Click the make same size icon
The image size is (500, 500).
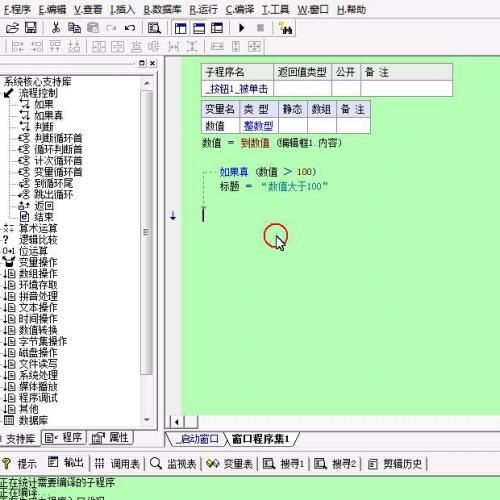(254, 47)
